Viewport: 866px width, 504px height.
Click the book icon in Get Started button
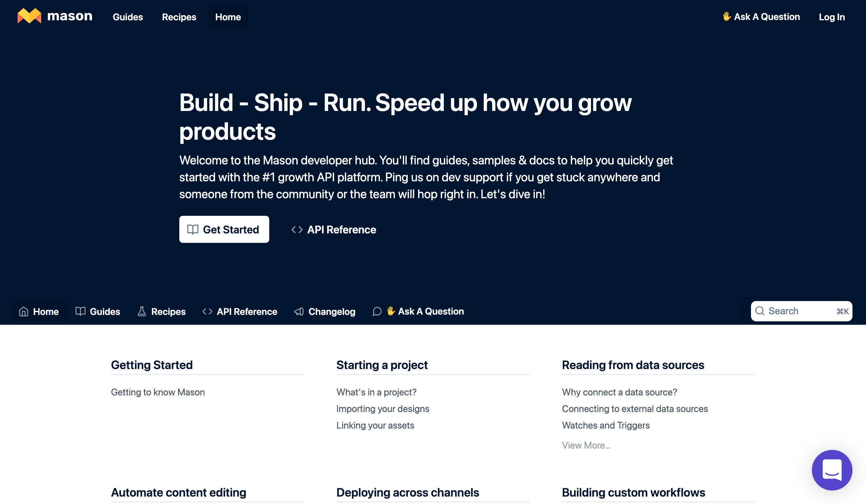tap(193, 229)
